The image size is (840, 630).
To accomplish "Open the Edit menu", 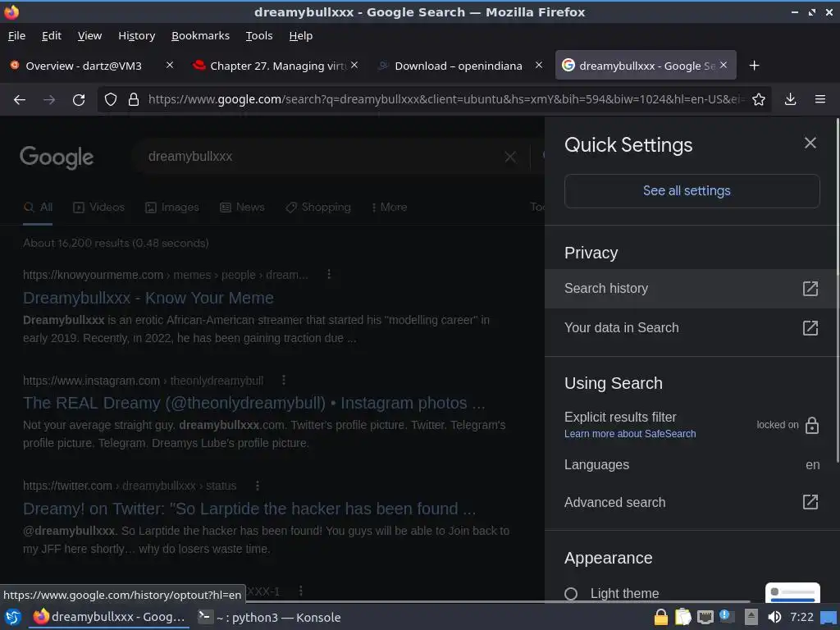I will 52,36.
